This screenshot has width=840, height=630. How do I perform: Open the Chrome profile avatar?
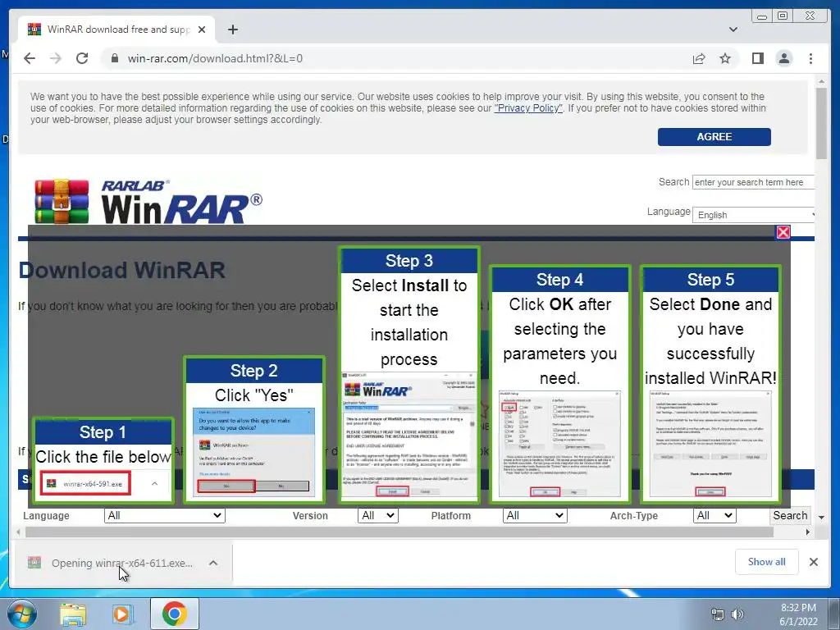[x=783, y=58]
